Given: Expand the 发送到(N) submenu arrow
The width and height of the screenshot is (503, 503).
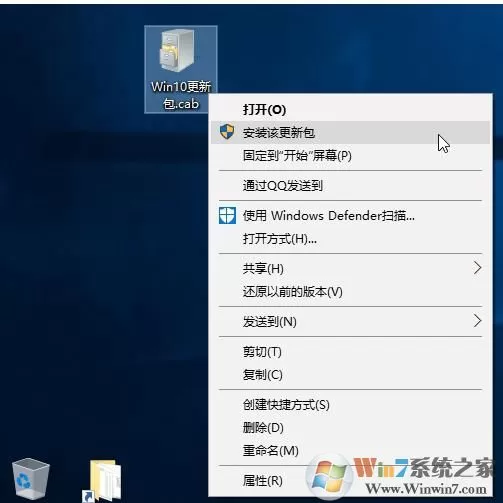Looking at the screenshot, I should pyautogui.click(x=477, y=321).
